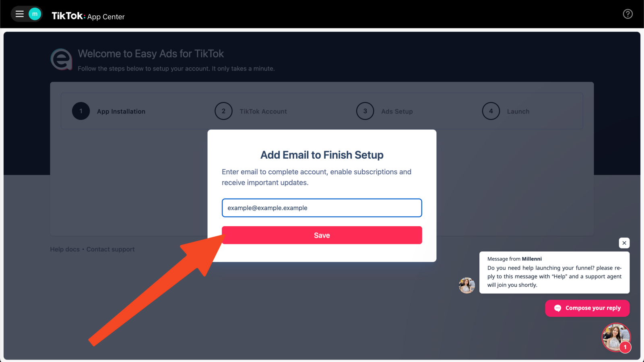Open the help question mark icon
Viewport: 644px width, 362px height.
coord(627,14)
